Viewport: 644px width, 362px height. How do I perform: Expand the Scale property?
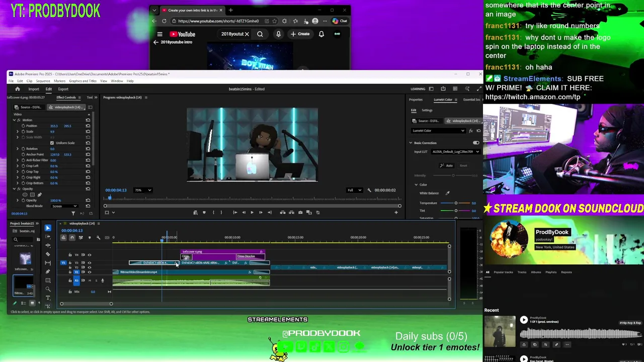[18, 131]
